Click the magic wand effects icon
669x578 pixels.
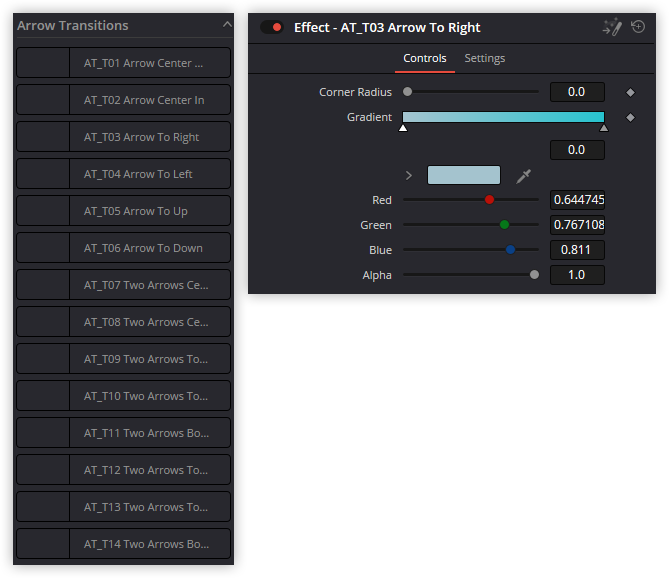click(612, 27)
